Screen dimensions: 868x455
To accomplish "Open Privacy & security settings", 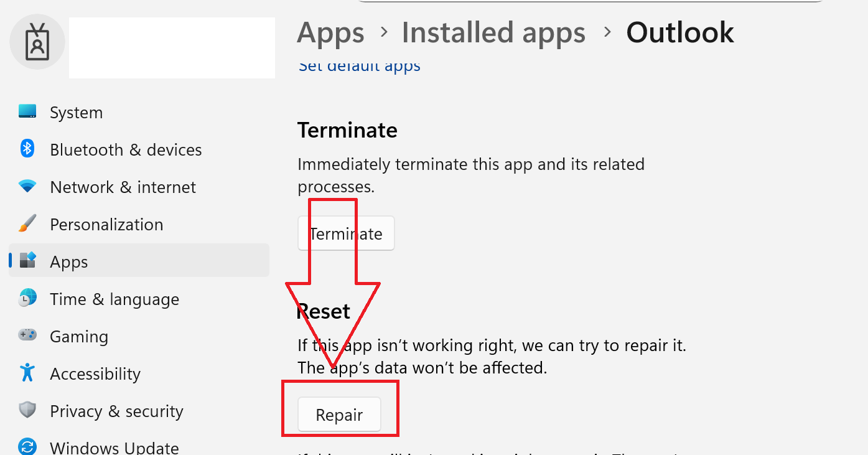I will [x=116, y=411].
